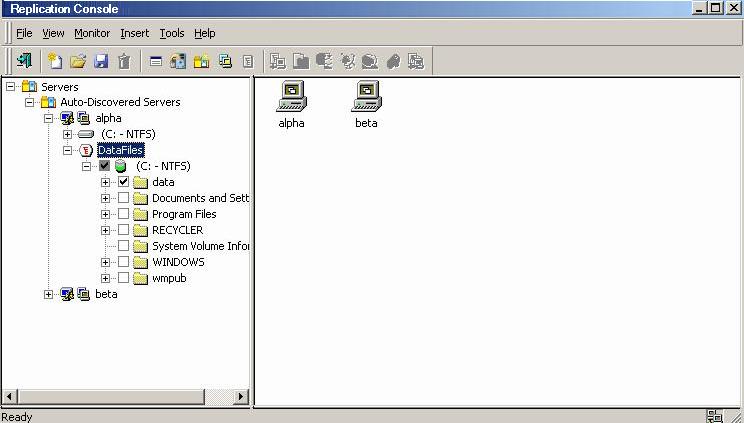Click the DataFiles replication set icon

click(x=86, y=150)
